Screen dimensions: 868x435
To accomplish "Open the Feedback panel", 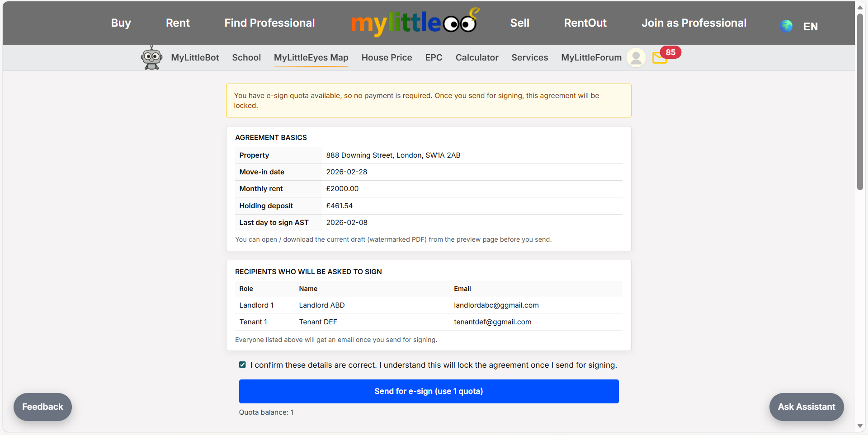I will (42, 407).
